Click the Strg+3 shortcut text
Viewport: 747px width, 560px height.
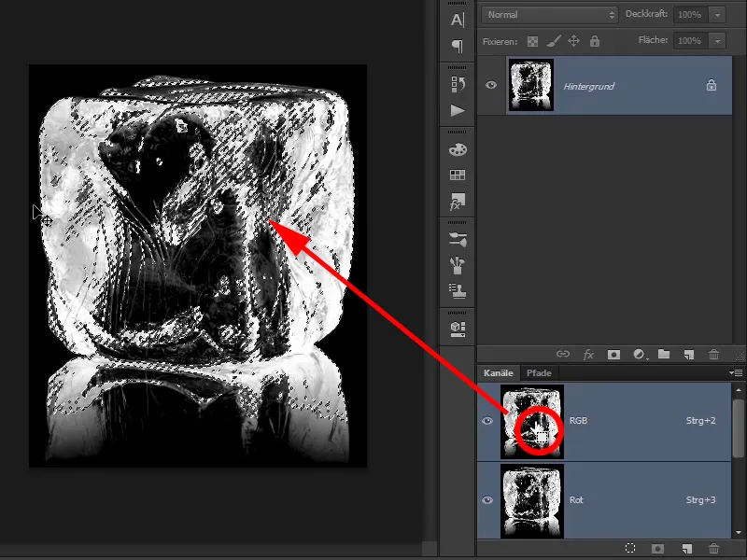(x=701, y=500)
